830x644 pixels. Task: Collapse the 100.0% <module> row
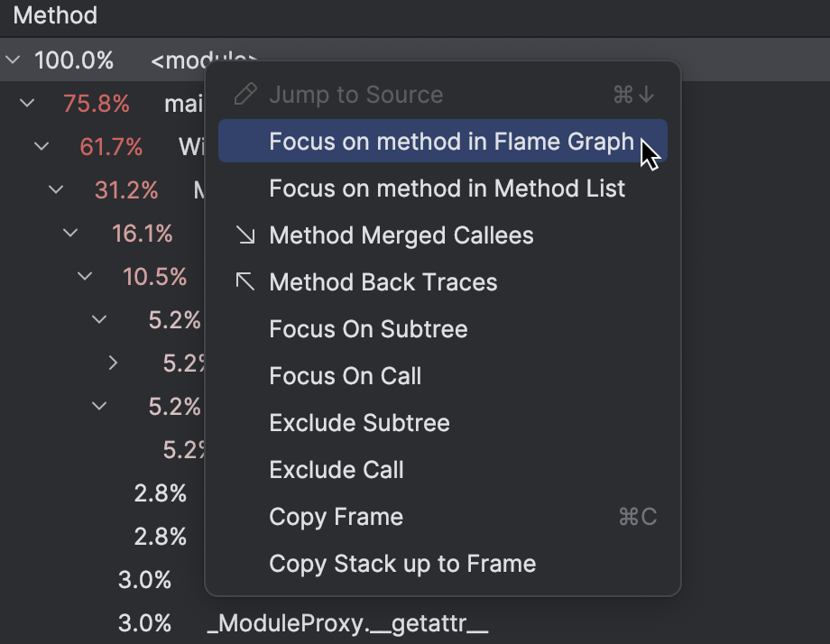pos(13,60)
